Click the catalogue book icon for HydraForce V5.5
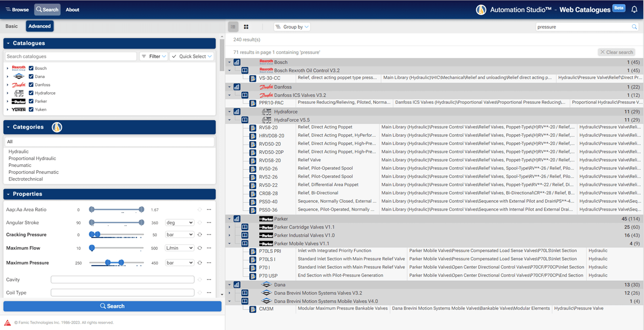This screenshot has width=644, height=330. [245, 120]
